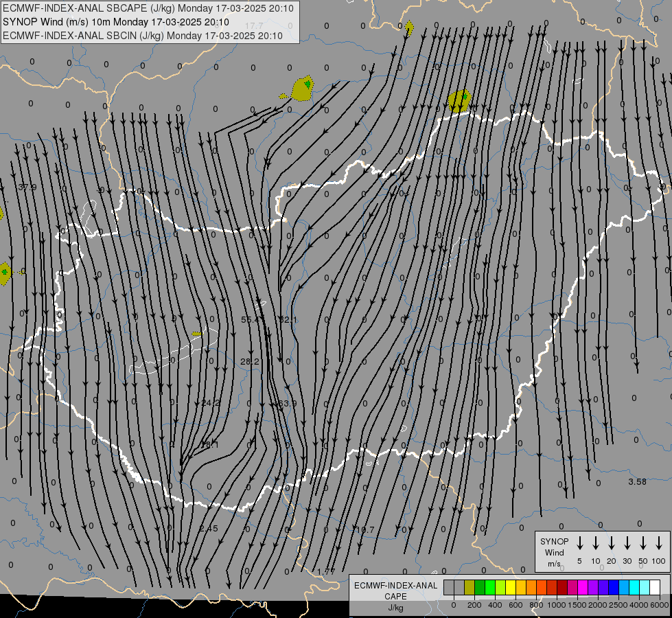This screenshot has height=618, width=672.
Task: Pick the dark green CAPE legend swatch
Action: click(480, 588)
